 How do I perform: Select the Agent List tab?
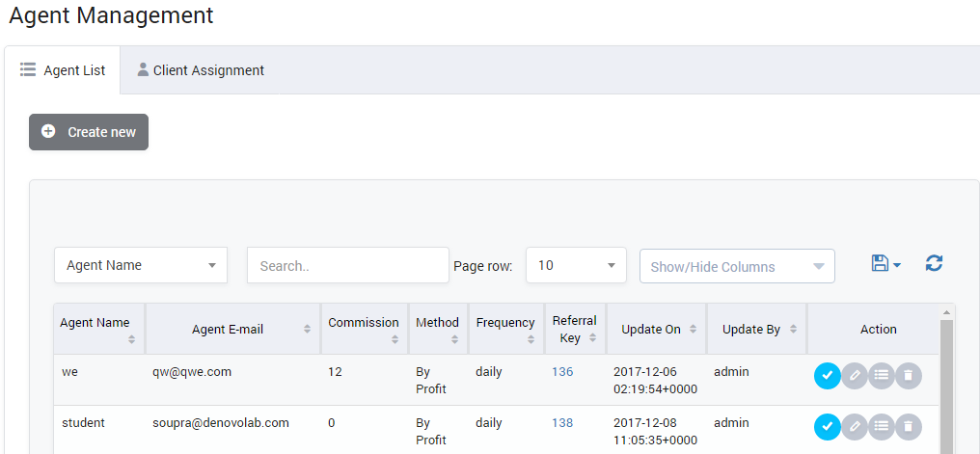pos(64,70)
